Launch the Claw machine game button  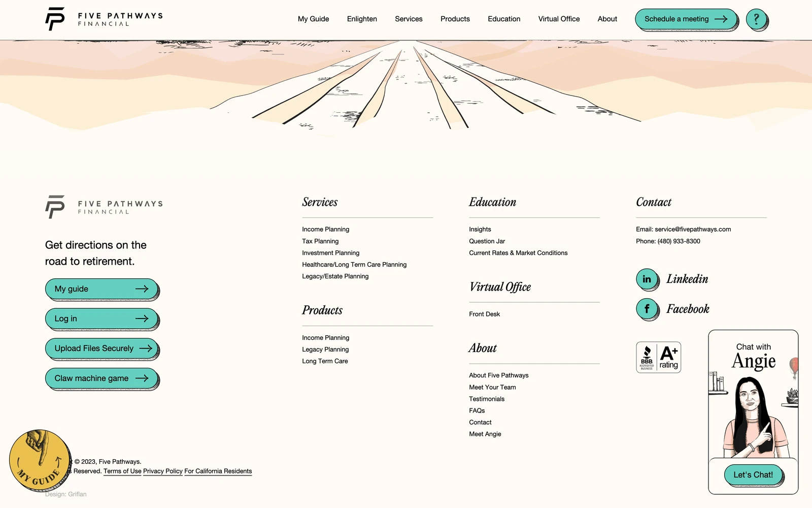point(102,379)
